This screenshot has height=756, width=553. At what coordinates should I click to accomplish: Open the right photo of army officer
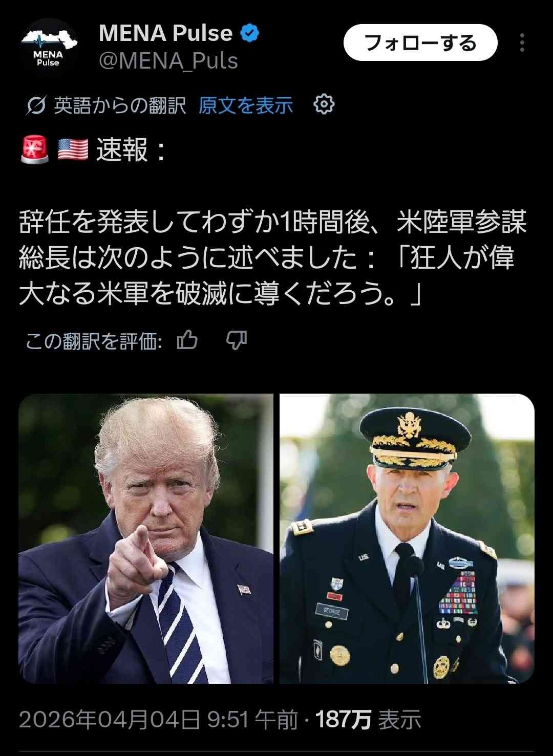pos(407,538)
